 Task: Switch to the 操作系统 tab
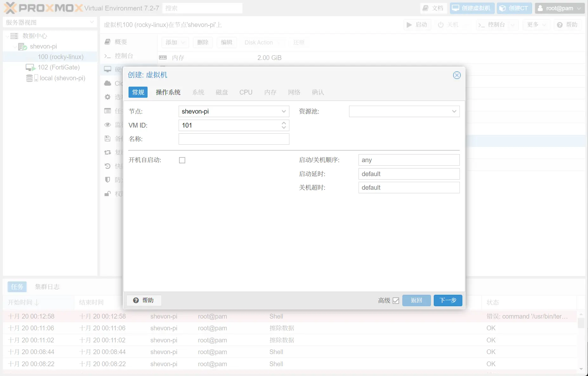(x=168, y=92)
